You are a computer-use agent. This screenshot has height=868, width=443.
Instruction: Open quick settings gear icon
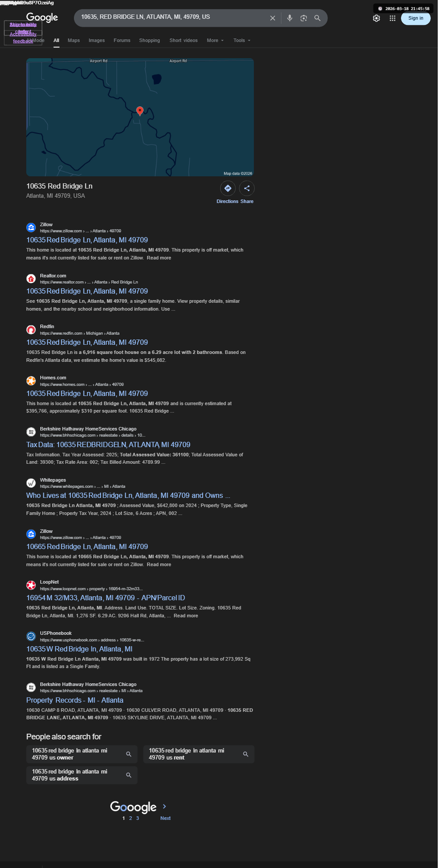pyautogui.click(x=376, y=18)
